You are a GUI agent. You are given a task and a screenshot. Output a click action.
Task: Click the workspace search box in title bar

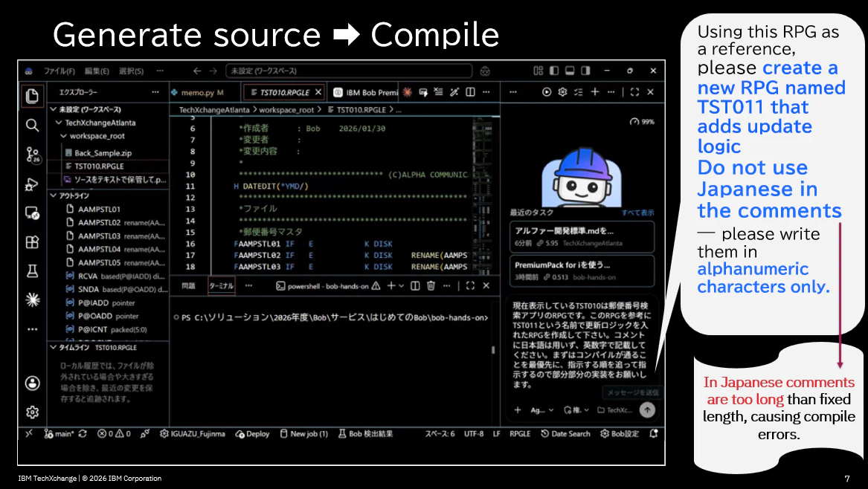(x=349, y=71)
